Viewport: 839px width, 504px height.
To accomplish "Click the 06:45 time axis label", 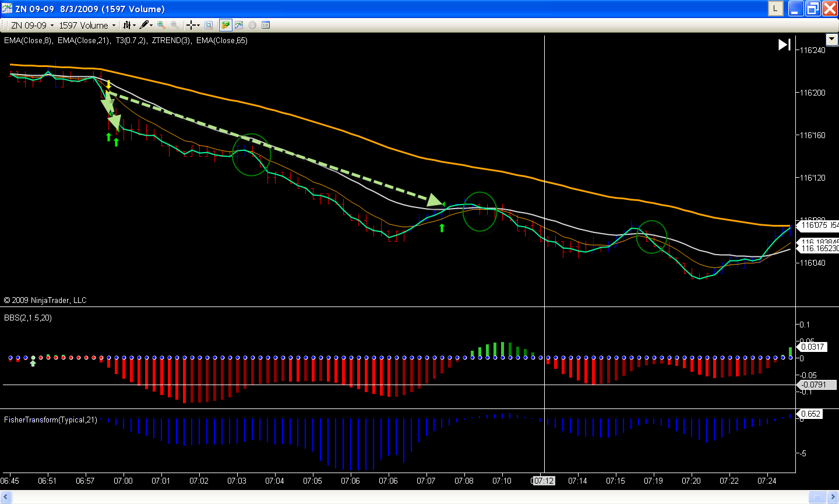I will coord(10,481).
